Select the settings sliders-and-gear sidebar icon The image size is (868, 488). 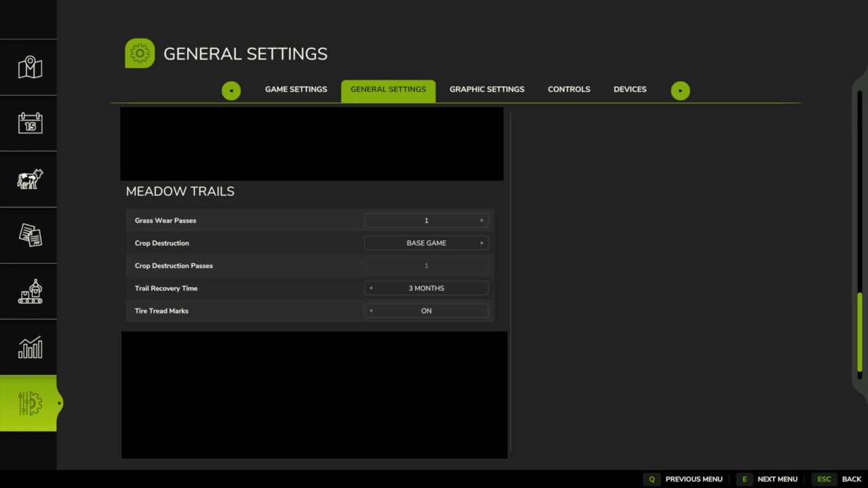[30, 403]
